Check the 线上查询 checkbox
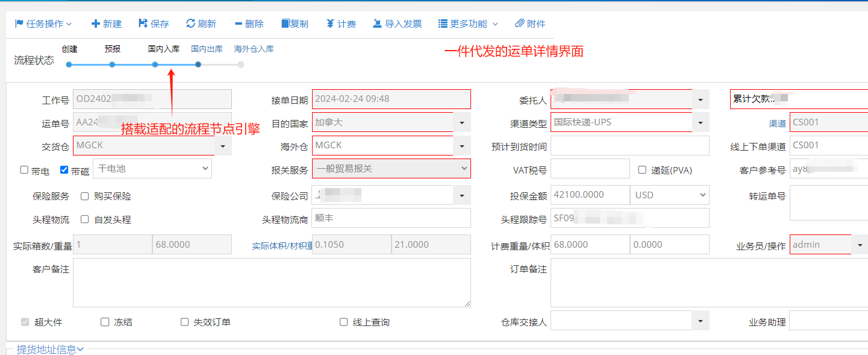This screenshot has width=868, height=355. pyautogui.click(x=344, y=322)
